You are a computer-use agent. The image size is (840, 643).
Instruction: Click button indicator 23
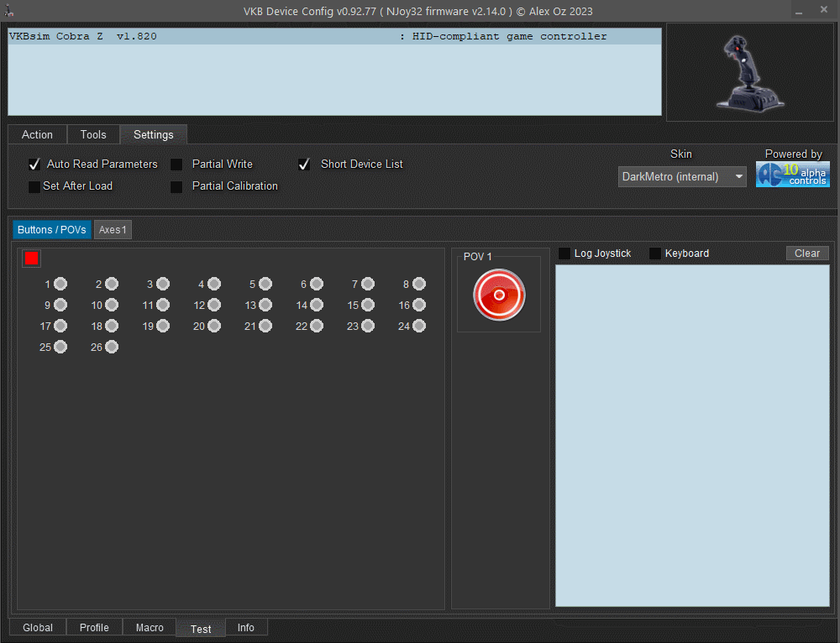click(368, 326)
